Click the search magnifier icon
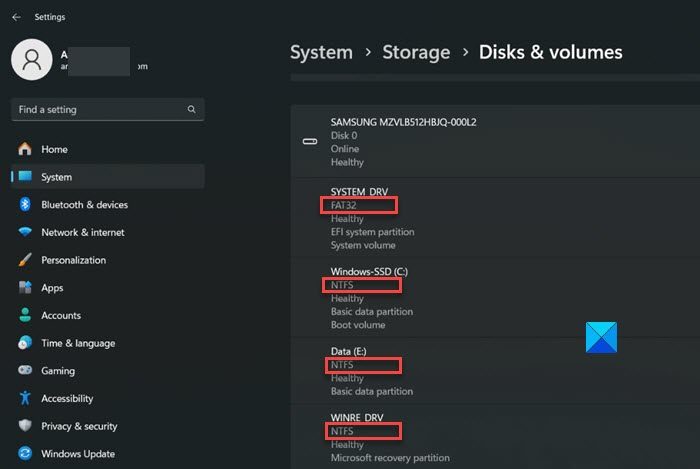Viewport: 700px width, 469px height. [x=192, y=109]
